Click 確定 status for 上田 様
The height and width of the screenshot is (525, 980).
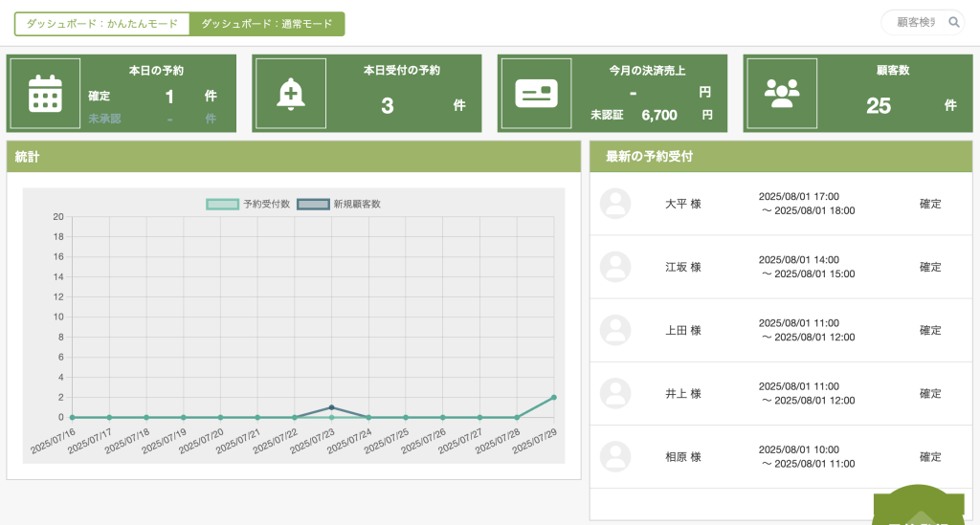click(930, 330)
